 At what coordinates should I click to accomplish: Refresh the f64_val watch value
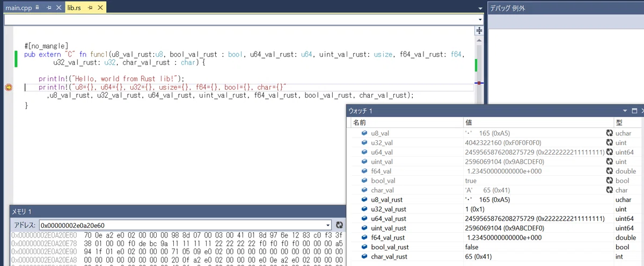pos(609,171)
